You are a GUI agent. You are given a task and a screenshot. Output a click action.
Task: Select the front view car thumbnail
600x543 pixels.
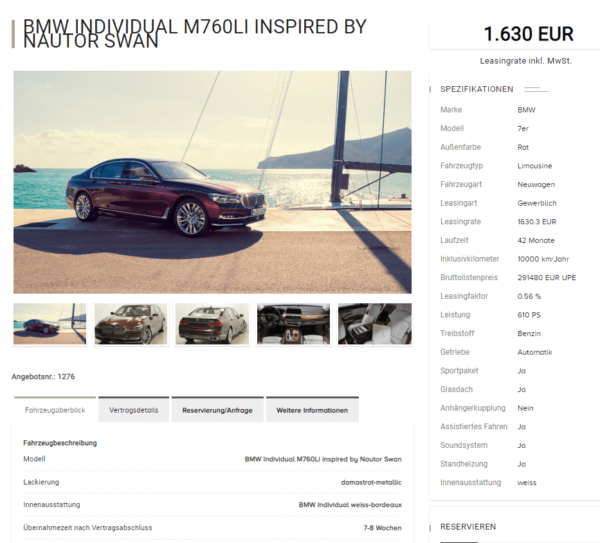131,324
